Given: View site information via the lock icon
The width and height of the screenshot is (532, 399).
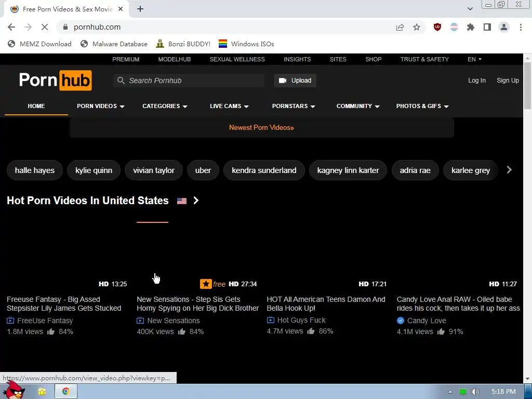Looking at the screenshot, I should click(66, 27).
